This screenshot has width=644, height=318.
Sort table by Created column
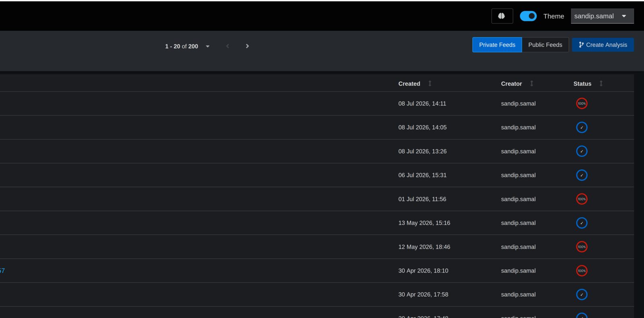(x=430, y=83)
